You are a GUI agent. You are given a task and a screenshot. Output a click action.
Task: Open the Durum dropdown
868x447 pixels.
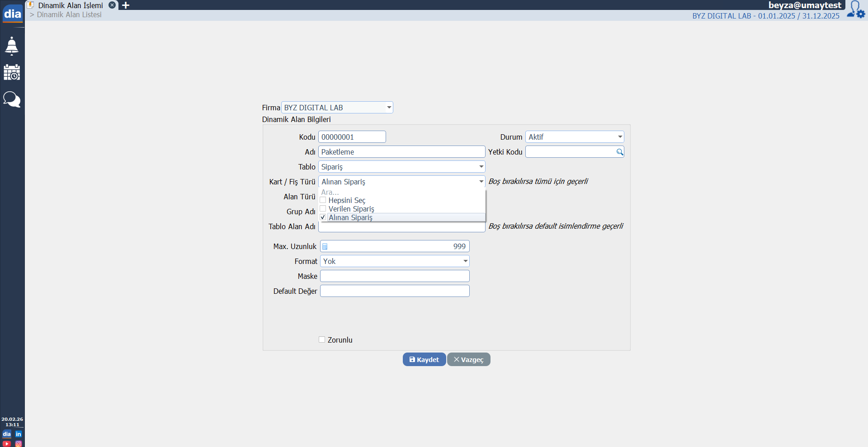pyautogui.click(x=620, y=137)
